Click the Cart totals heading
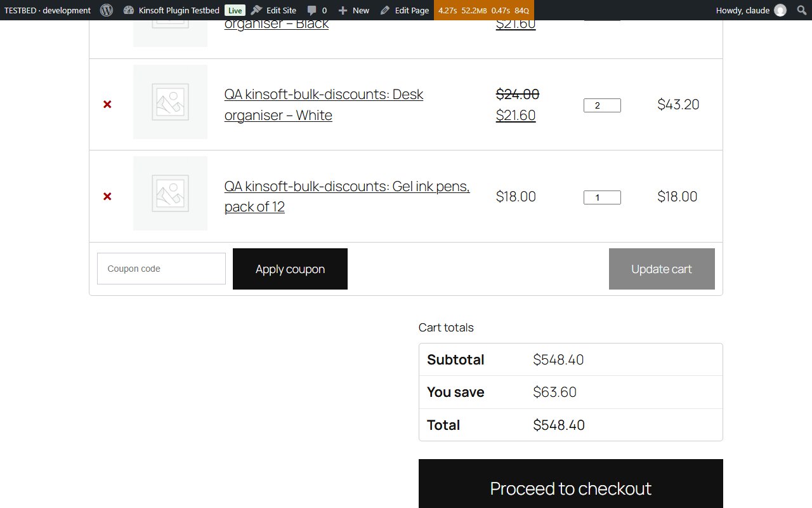Viewport: 812px width, 508px height. coord(446,328)
